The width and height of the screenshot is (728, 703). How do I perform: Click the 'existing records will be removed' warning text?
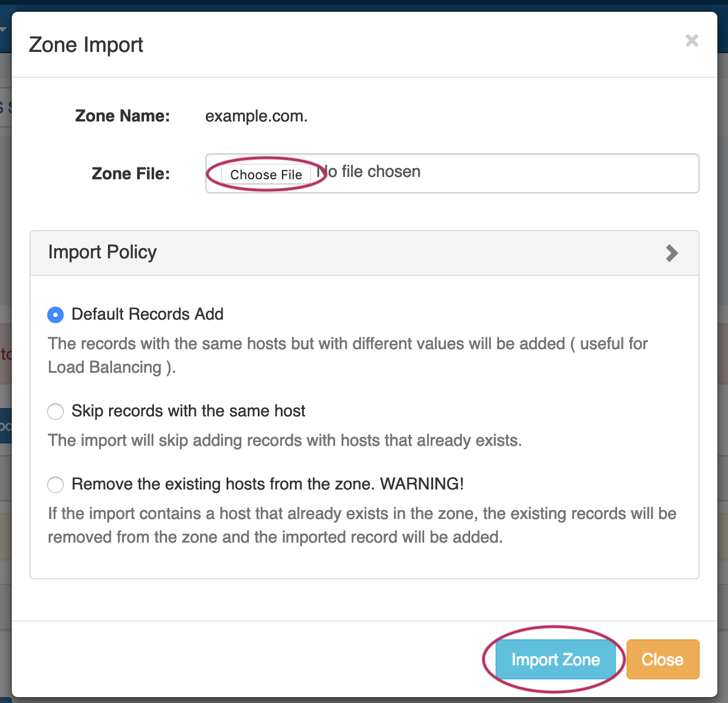point(362,525)
